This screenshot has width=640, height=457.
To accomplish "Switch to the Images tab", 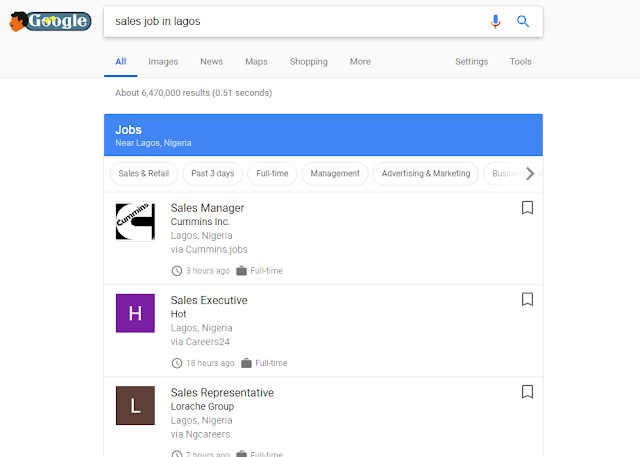I will [x=163, y=62].
